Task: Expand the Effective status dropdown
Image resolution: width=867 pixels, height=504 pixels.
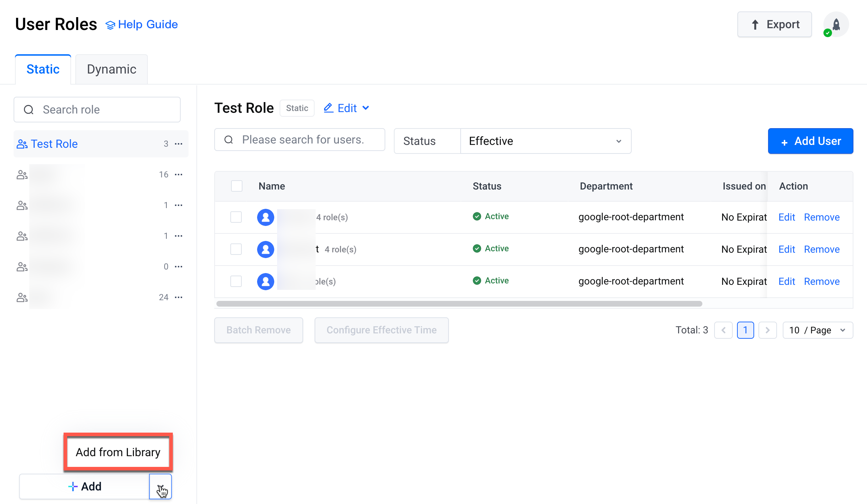Action: pos(546,141)
